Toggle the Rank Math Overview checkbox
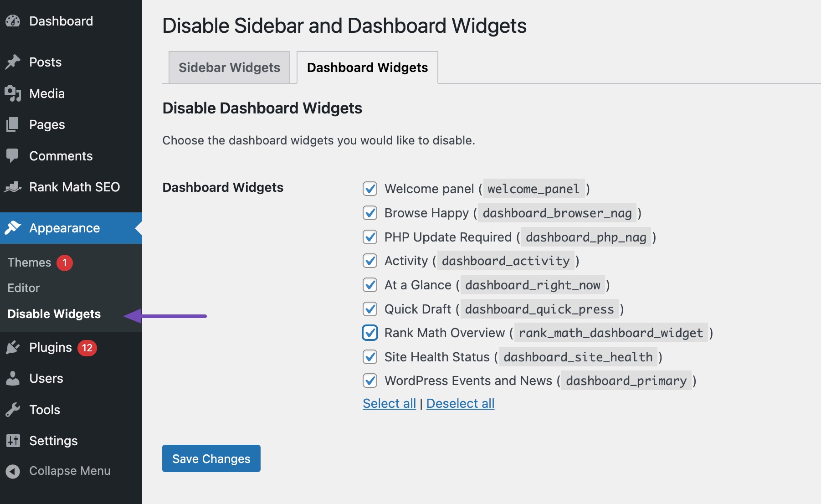Viewport: 821px width, 504px height. click(x=370, y=333)
